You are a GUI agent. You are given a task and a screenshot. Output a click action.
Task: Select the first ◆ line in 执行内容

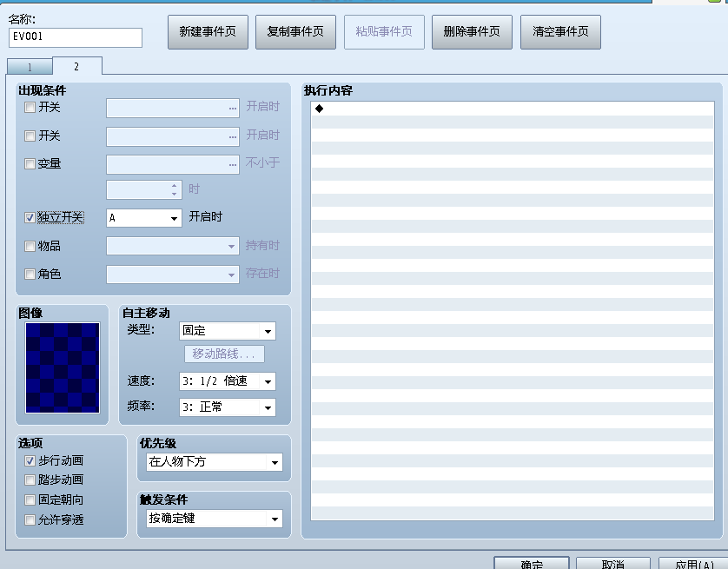click(513, 109)
